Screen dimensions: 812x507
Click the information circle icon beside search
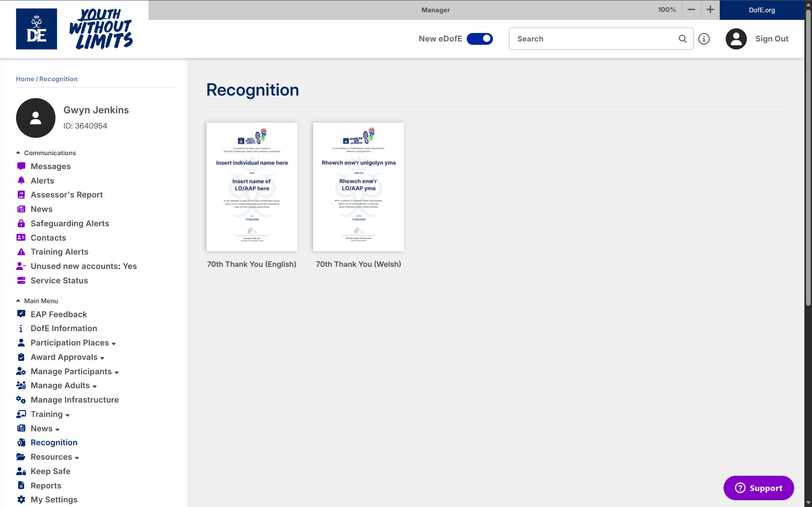tap(704, 39)
